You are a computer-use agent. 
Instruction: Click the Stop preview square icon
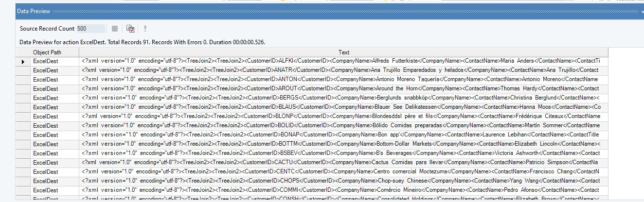115,29
